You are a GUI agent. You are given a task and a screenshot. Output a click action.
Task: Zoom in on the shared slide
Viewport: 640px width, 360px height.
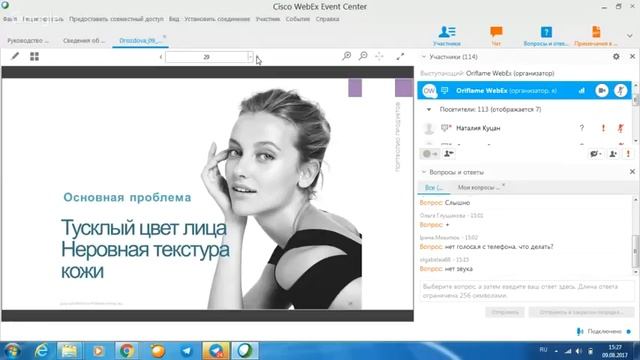click(x=347, y=56)
